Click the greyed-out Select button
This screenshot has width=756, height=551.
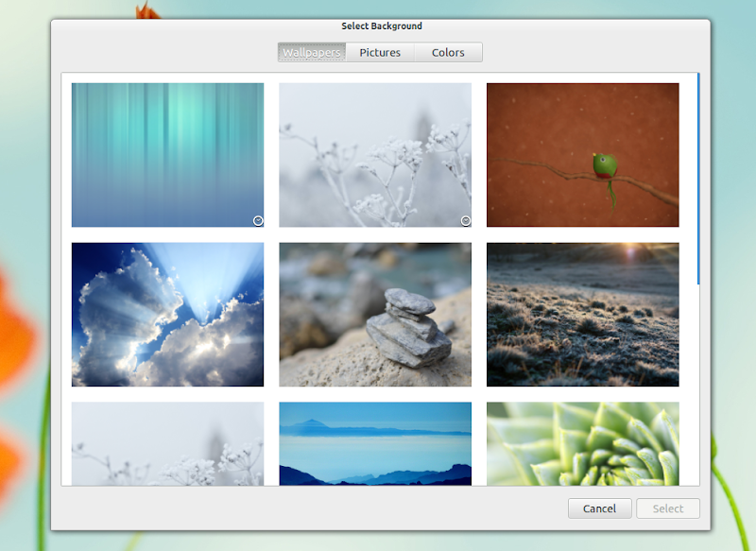coord(668,508)
